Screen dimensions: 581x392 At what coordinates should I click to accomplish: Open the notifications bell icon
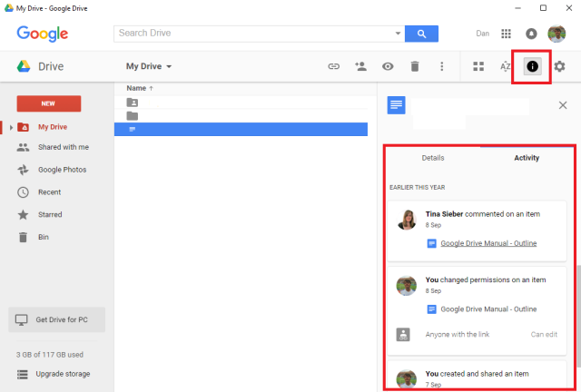pos(531,34)
